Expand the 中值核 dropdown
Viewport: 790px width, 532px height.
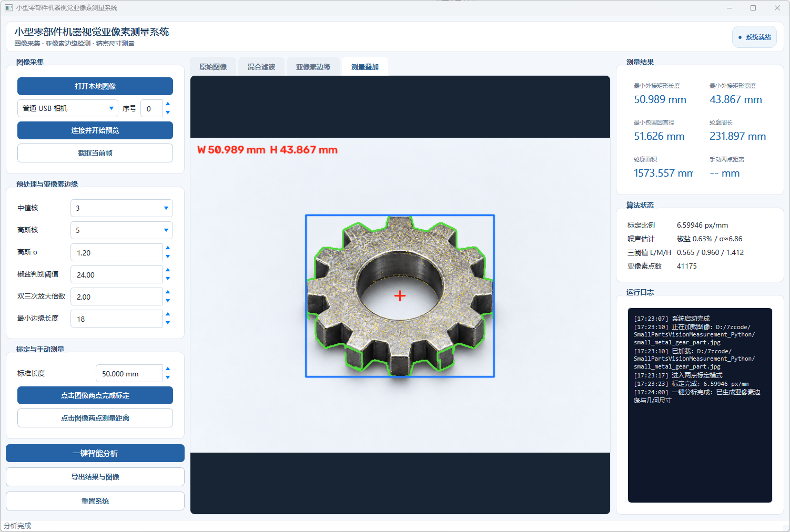pyautogui.click(x=121, y=208)
